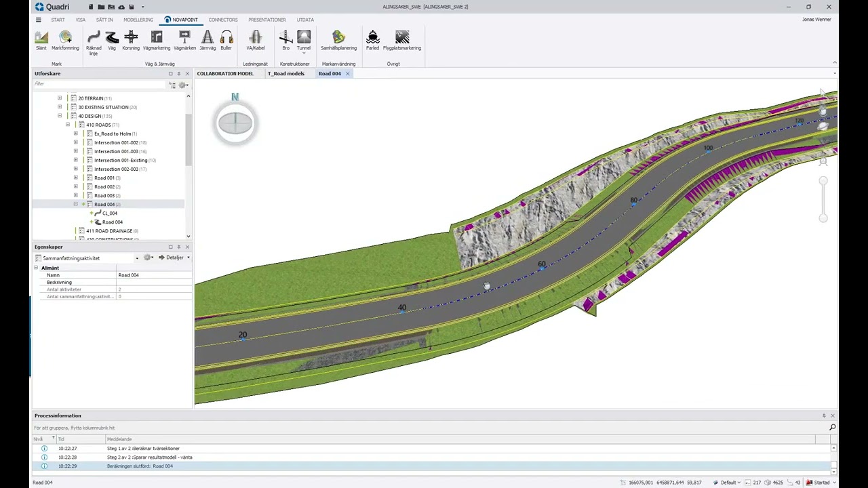868x488 pixels.
Task: Collapse the Road 004 tree node
Action: pos(76,204)
